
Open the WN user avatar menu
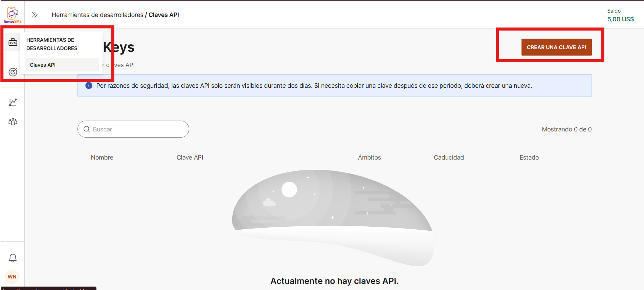tap(12, 276)
